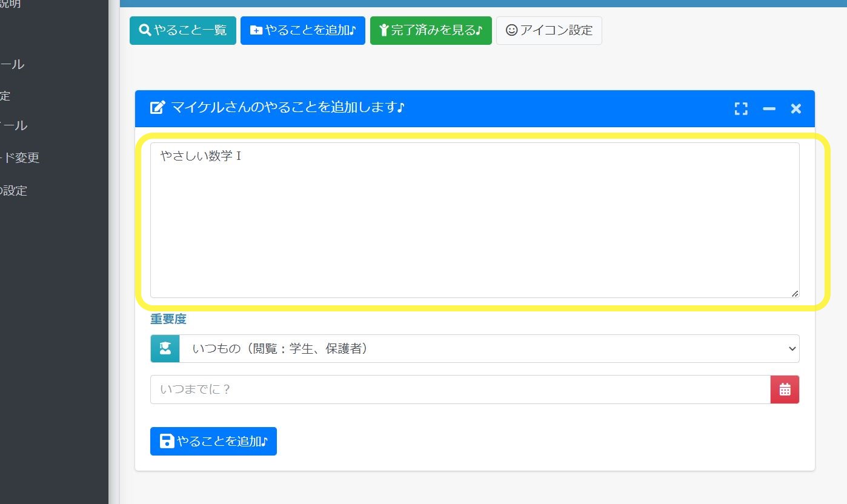Expand the panel using the fullscreen icon

740,108
